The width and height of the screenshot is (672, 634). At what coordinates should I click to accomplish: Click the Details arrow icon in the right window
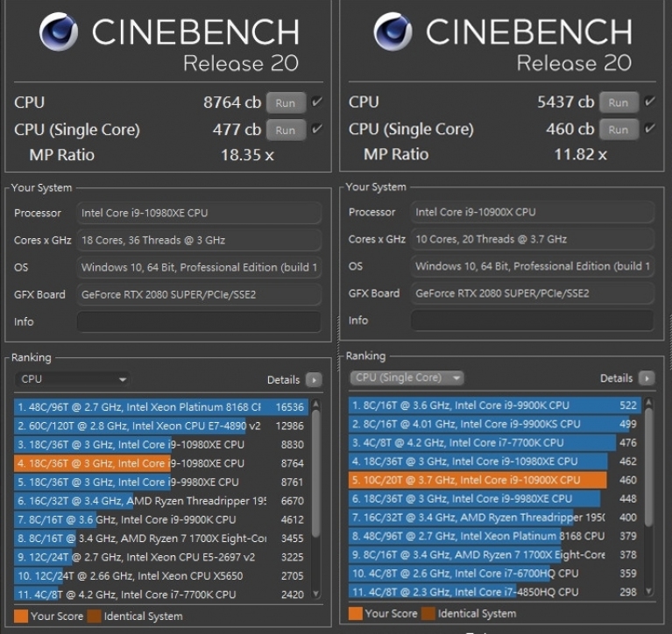coord(647,377)
